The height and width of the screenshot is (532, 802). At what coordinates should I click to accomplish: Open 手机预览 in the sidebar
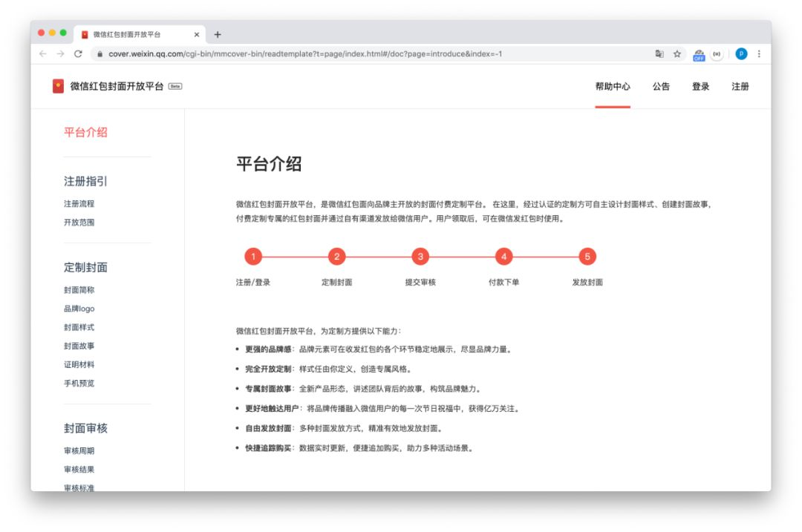tap(79, 384)
